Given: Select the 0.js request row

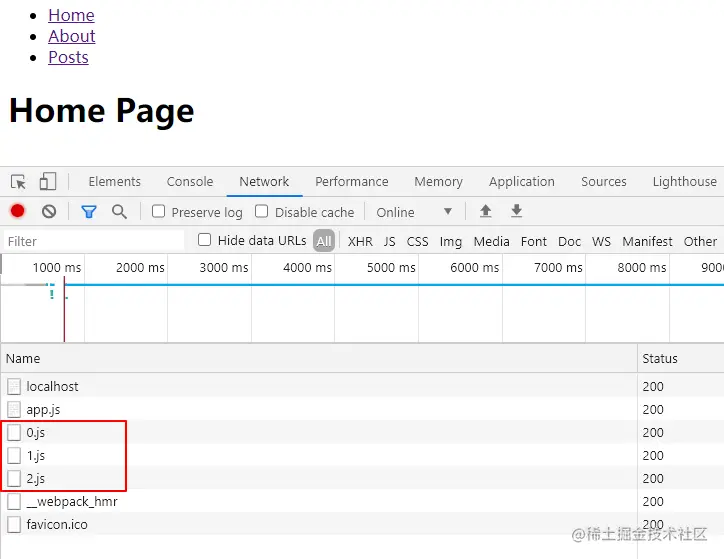Looking at the screenshot, I should point(362,432).
